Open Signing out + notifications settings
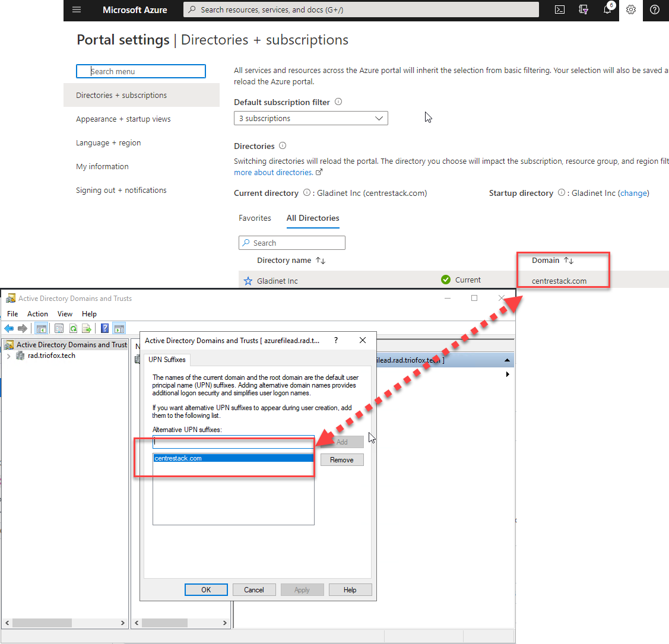669x644 pixels. [121, 190]
